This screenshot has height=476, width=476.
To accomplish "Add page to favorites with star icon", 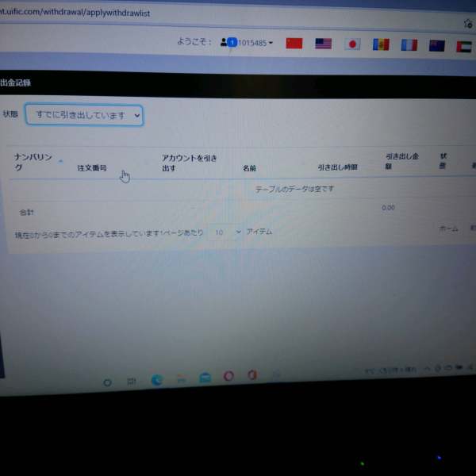I will (468, 23).
